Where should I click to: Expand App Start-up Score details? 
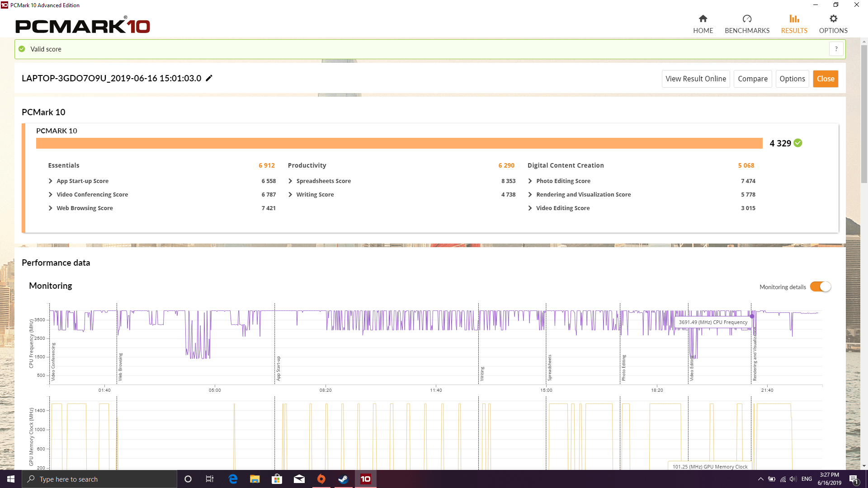point(50,181)
